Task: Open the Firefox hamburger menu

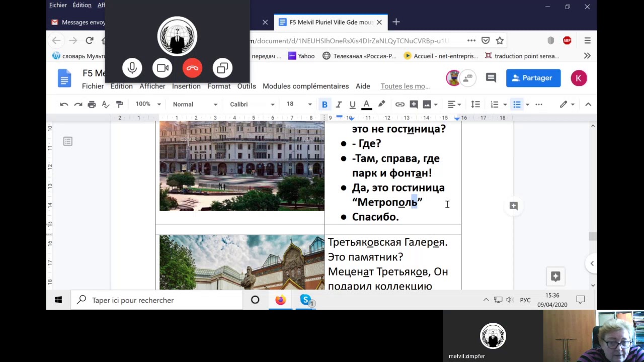Action: (587, 41)
